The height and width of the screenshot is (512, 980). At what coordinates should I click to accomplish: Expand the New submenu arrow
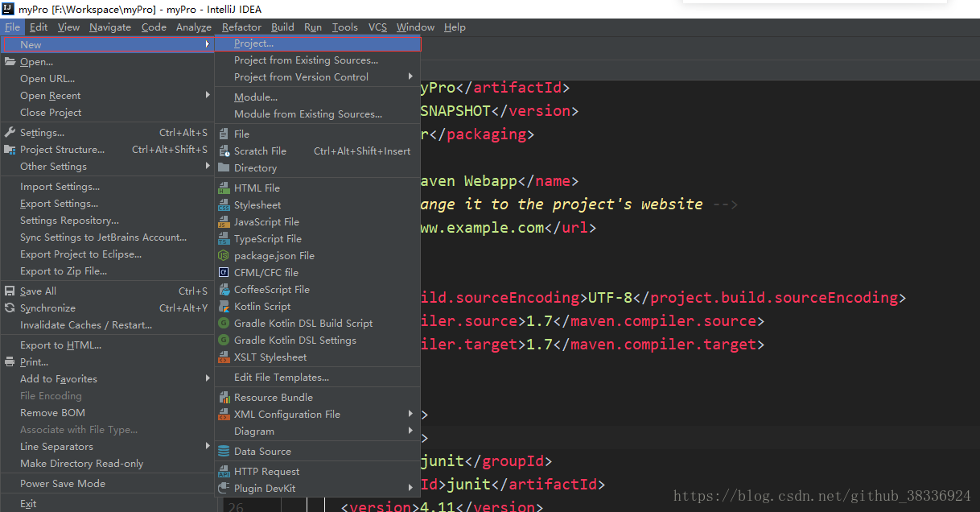click(208, 44)
